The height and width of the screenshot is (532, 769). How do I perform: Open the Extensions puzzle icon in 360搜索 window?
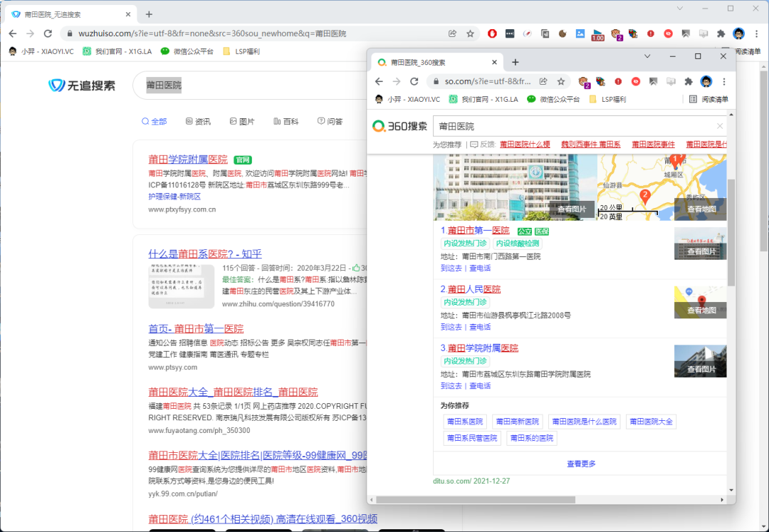pyautogui.click(x=689, y=81)
